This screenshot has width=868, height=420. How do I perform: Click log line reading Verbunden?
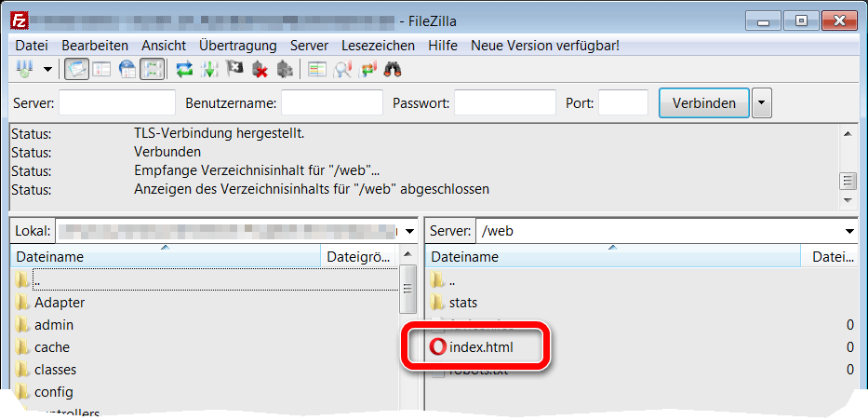(x=167, y=152)
